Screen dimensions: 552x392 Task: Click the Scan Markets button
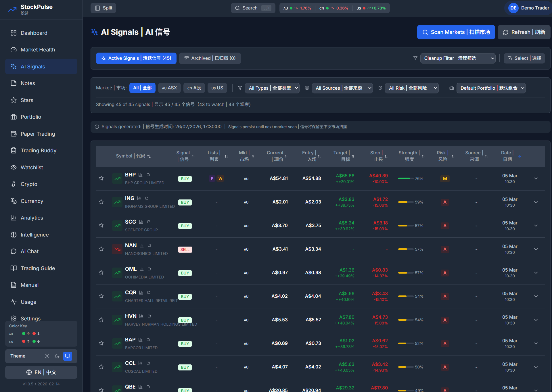[456, 32]
